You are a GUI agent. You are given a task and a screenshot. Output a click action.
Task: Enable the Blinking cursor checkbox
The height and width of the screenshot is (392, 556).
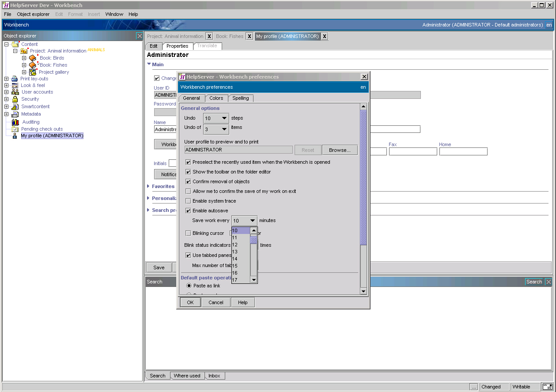188,233
